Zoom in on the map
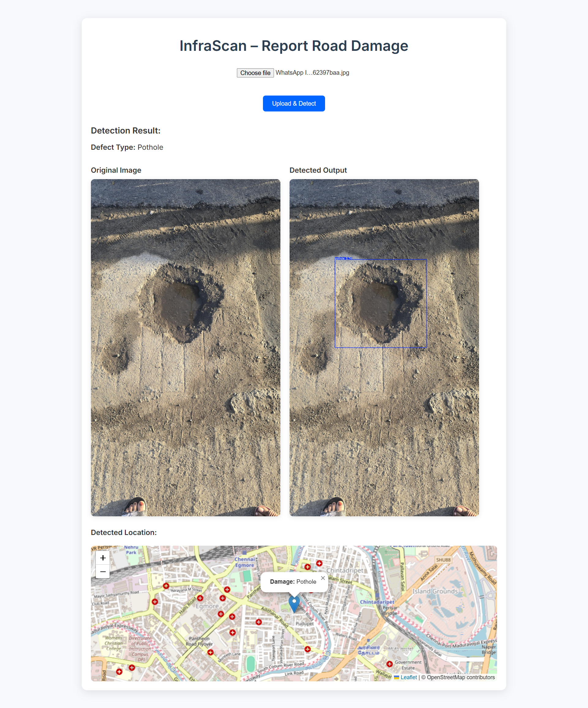 [103, 558]
